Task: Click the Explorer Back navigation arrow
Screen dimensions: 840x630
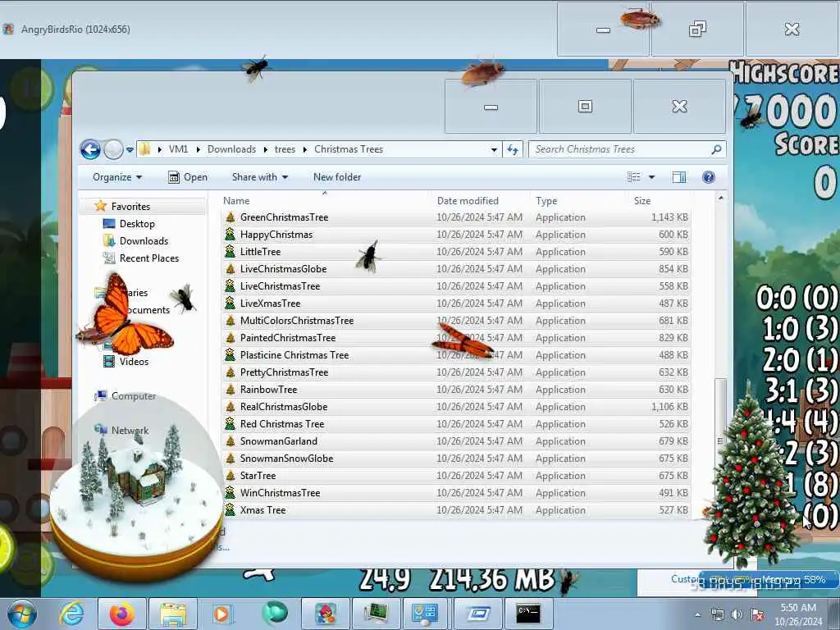Action: point(90,149)
